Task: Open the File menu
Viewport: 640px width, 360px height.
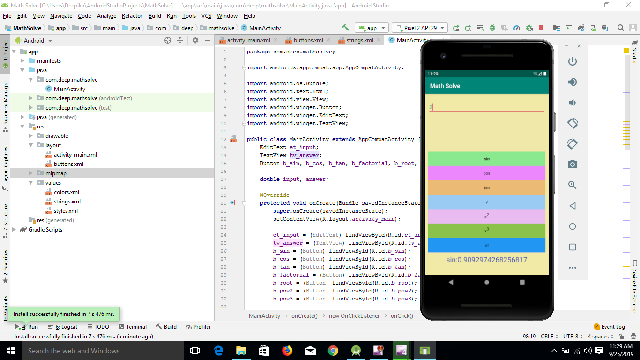Action: click(x=7, y=16)
